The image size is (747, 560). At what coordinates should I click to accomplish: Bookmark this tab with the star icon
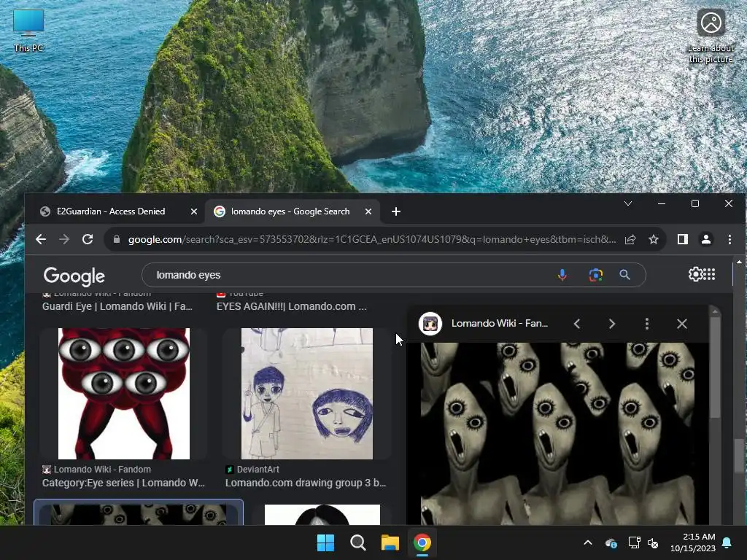[x=654, y=239]
